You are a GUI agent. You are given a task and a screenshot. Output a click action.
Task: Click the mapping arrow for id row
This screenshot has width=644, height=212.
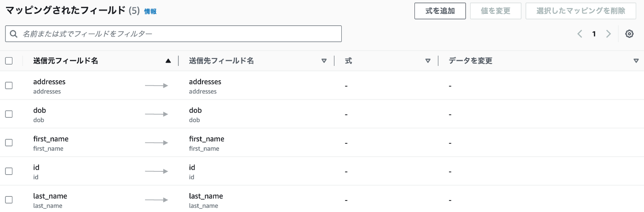[156, 171]
